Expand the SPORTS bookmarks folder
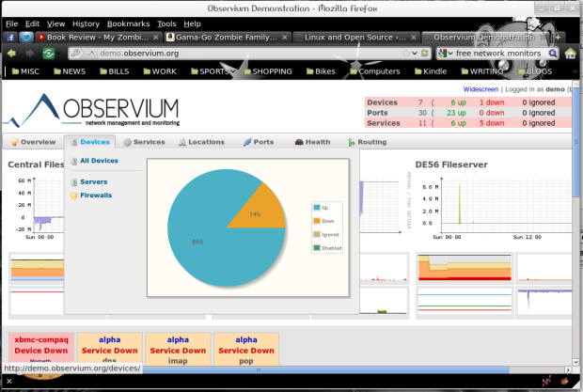Viewport: 583px width, 392px height. [213, 71]
